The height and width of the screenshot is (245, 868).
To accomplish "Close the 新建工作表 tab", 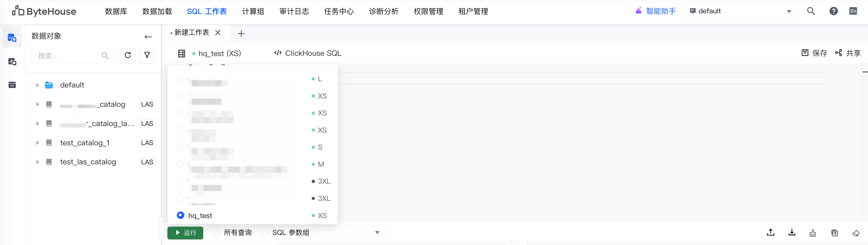I will [218, 32].
